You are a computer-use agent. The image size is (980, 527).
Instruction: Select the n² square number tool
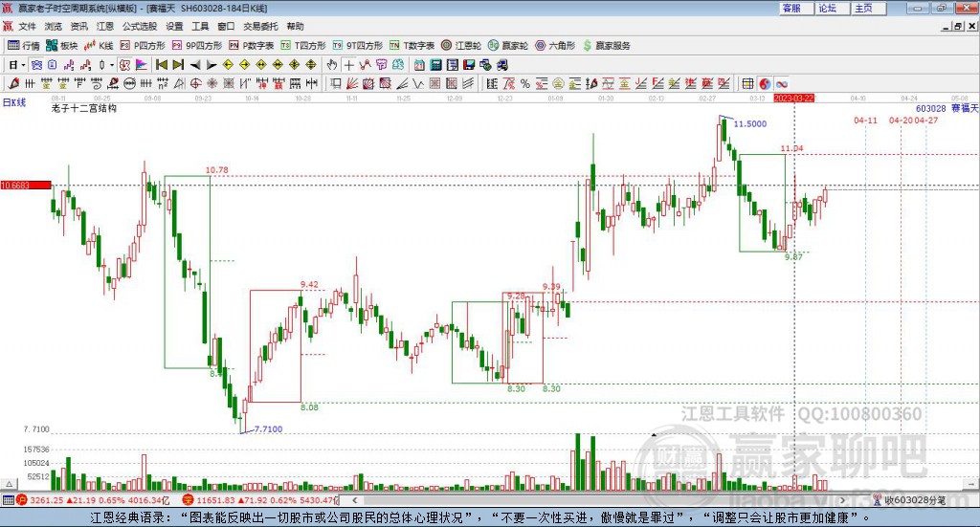pyautogui.click(x=163, y=83)
